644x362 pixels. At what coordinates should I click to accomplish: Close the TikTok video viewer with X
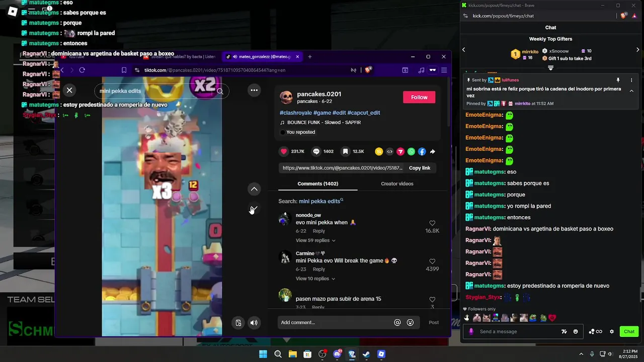pos(69,90)
